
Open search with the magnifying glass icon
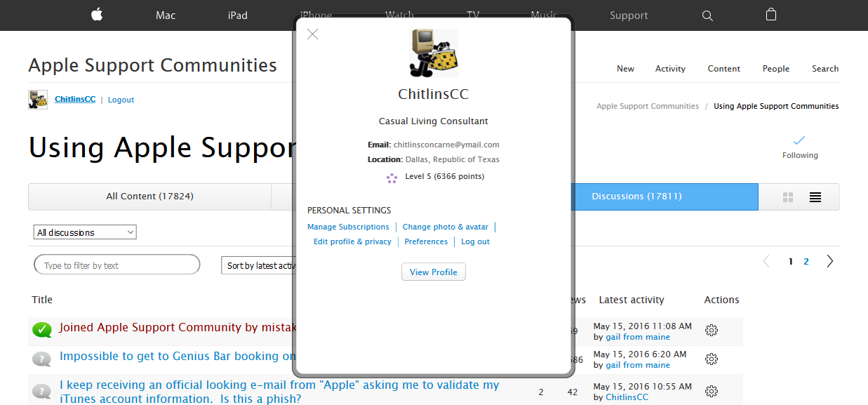point(707,15)
